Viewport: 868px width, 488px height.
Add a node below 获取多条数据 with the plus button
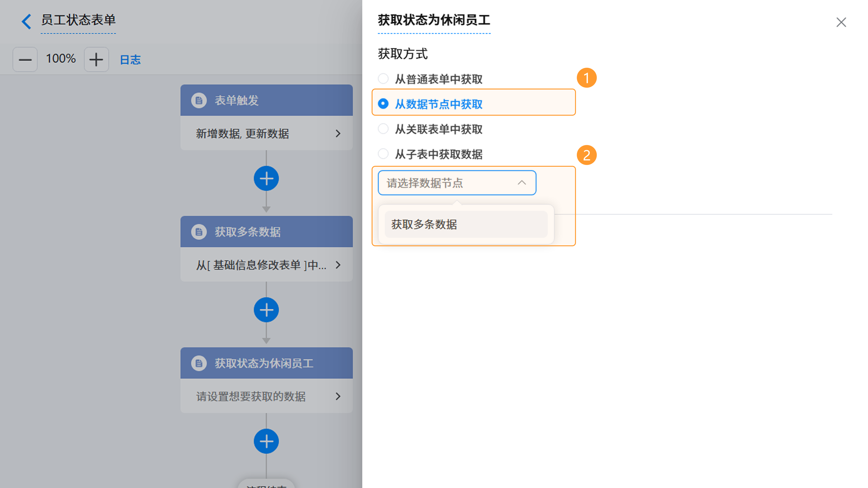click(266, 310)
